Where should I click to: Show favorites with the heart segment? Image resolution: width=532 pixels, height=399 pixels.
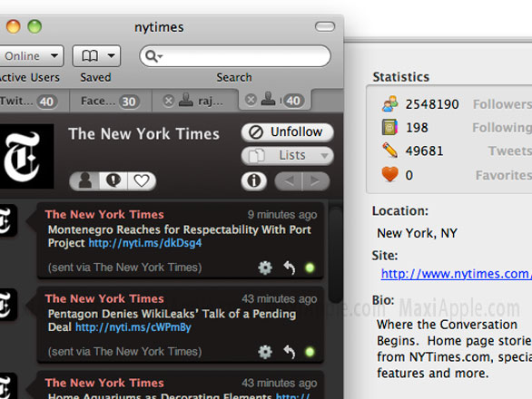click(142, 180)
